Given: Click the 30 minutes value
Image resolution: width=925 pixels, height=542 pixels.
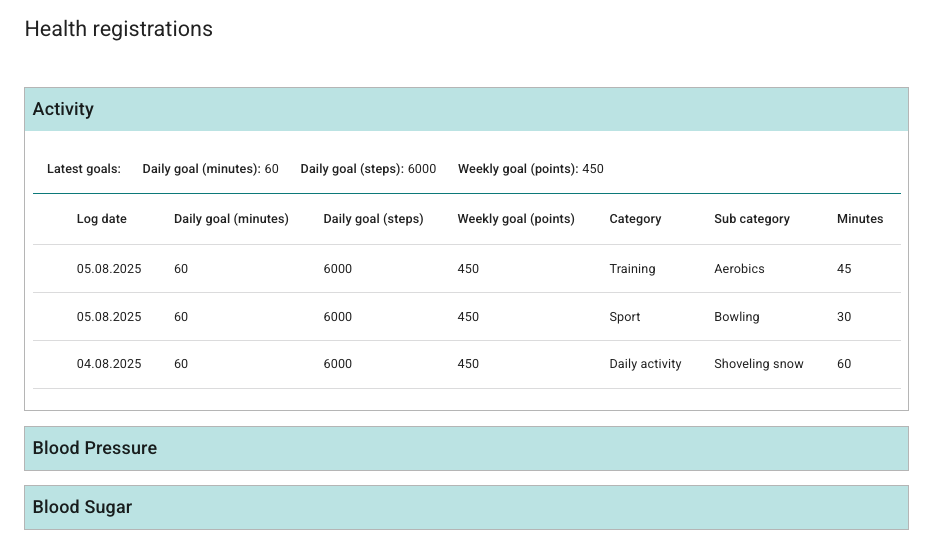Looking at the screenshot, I should click(x=844, y=317).
